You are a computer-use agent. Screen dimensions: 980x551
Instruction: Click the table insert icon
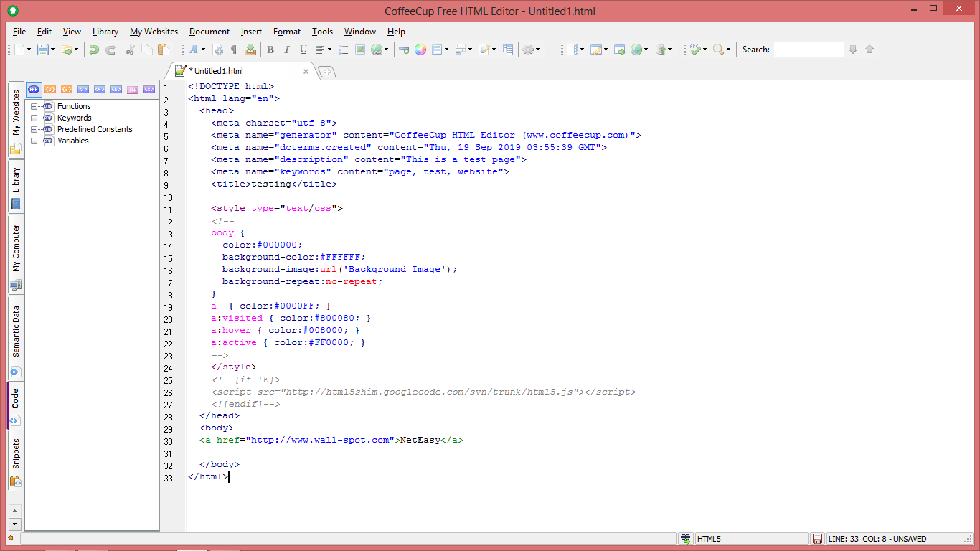coord(437,50)
